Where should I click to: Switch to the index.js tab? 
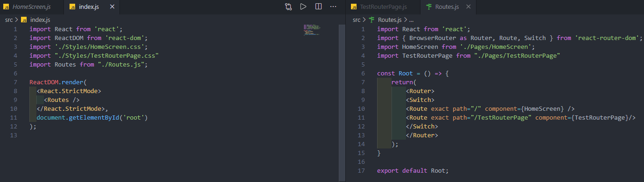(89, 7)
